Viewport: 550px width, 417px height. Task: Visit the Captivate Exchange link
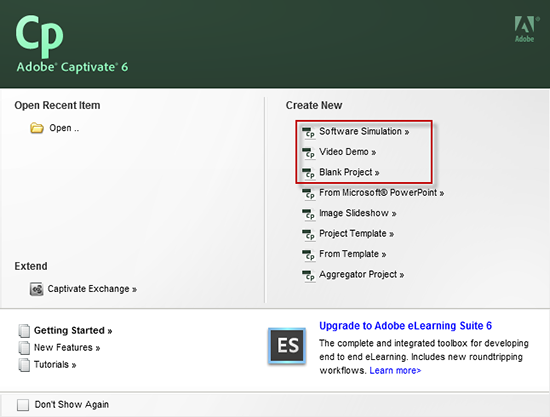92,289
